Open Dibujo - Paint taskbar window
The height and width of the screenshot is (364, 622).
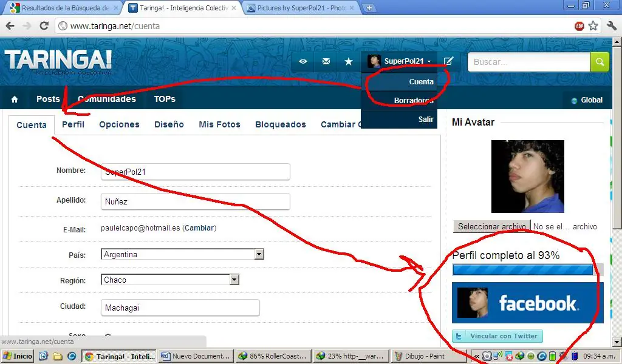click(428, 356)
